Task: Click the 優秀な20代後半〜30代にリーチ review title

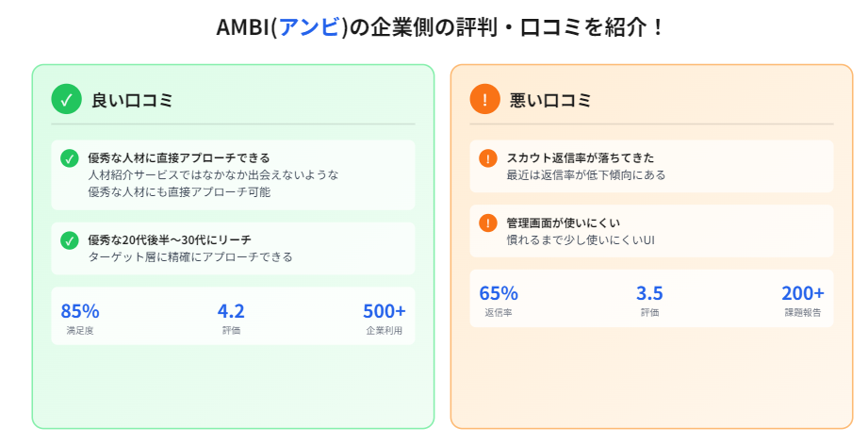Action: [x=169, y=239]
